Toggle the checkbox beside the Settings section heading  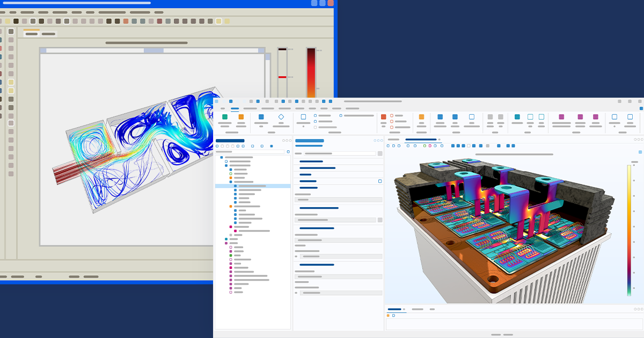pyautogui.click(x=380, y=181)
